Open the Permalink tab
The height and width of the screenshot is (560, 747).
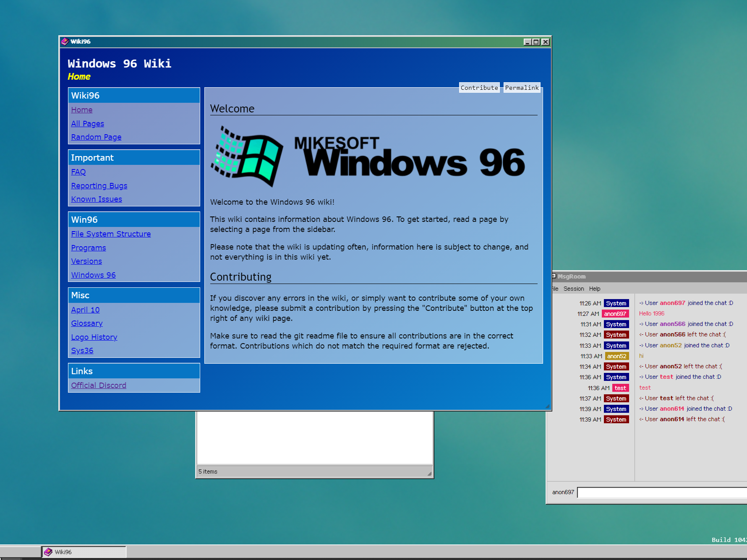(522, 88)
